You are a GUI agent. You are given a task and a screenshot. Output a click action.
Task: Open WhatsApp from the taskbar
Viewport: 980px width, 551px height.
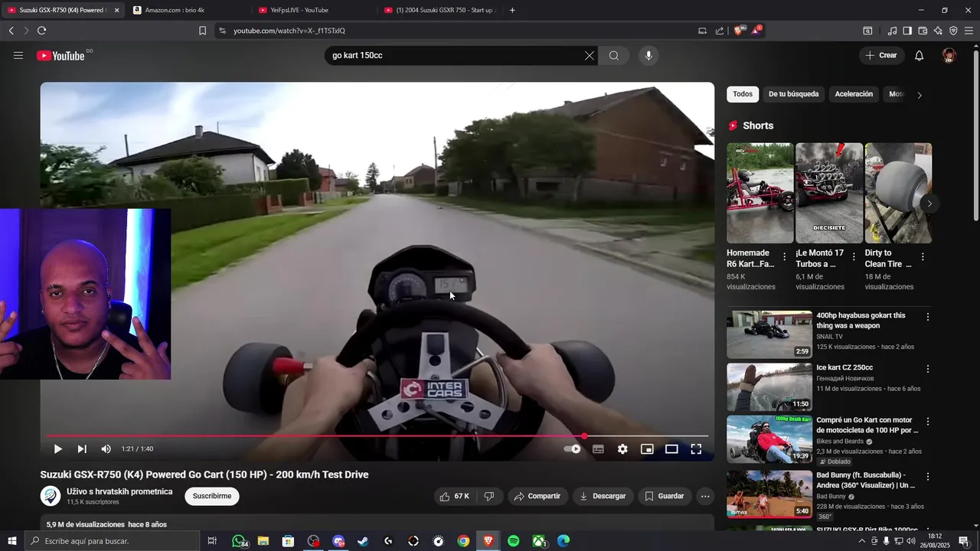(x=240, y=541)
